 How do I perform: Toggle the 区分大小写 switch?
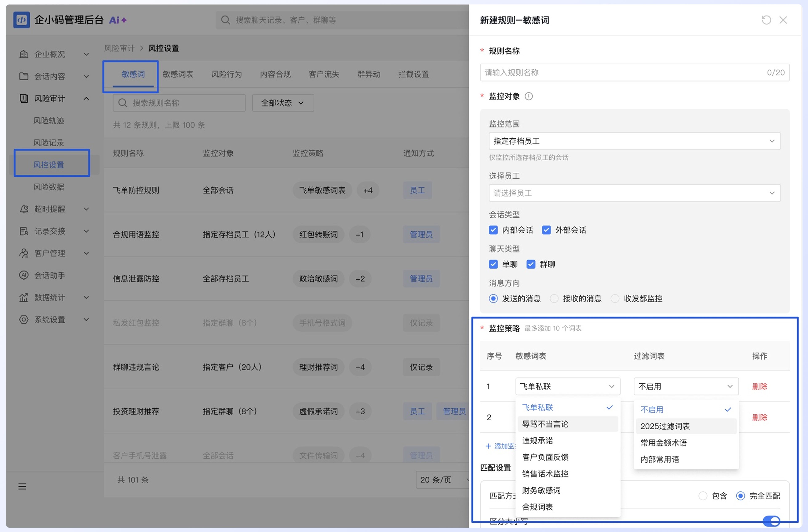(771, 521)
